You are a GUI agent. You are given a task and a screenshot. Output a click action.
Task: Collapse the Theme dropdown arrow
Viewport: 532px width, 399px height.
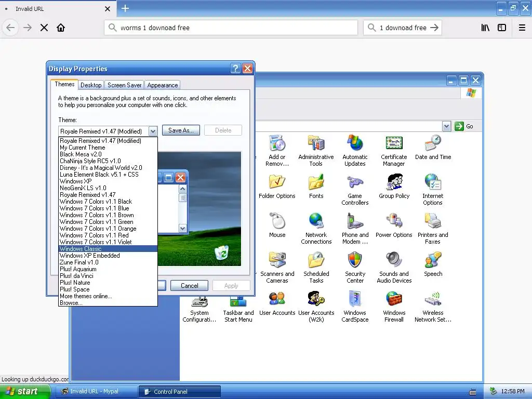pyautogui.click(x=153, y=131)
